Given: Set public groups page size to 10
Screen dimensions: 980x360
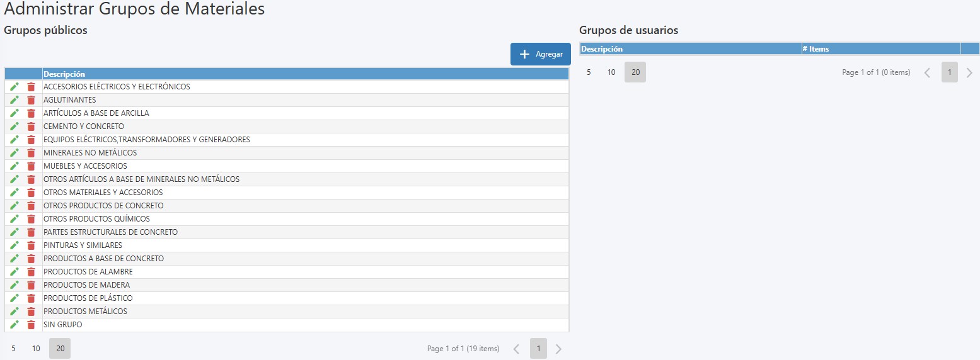Looking at the screenshot, I should coord(36,349).
